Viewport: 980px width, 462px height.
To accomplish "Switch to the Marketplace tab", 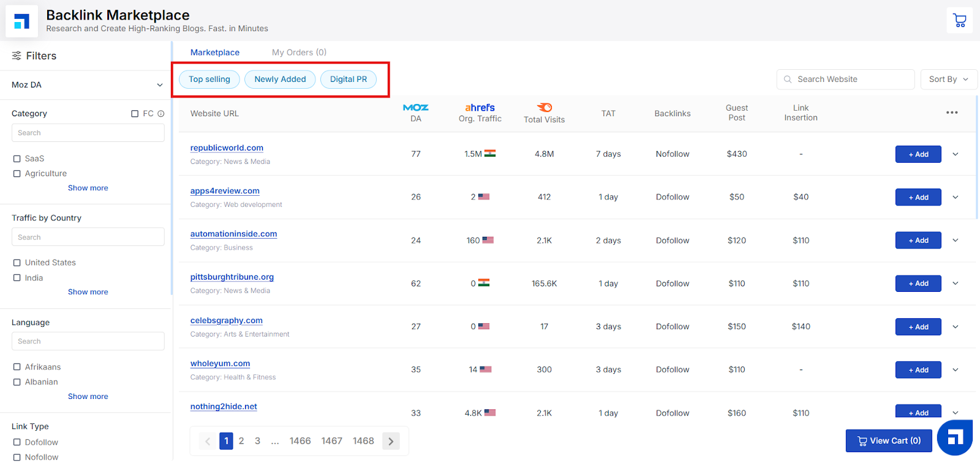I will click(215, 53).
